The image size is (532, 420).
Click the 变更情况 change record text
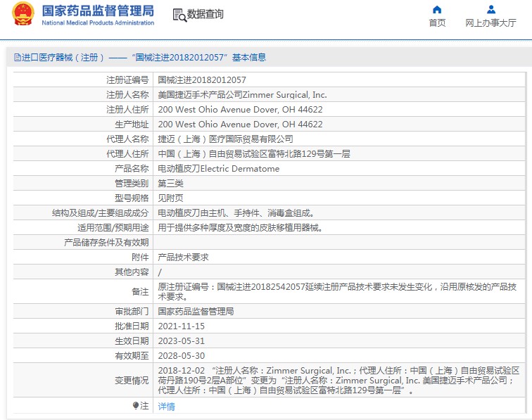coord(338,380)
